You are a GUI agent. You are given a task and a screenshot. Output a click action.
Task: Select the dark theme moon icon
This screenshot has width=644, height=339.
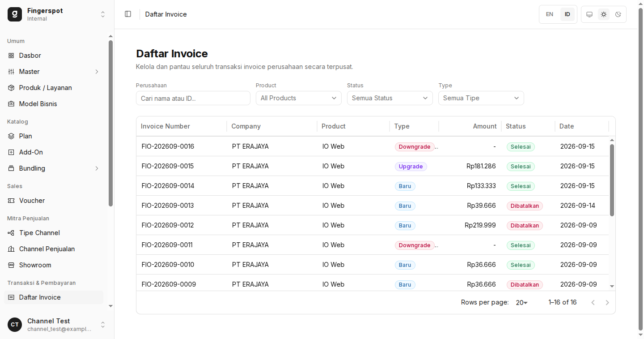click(x=618, y=14)
